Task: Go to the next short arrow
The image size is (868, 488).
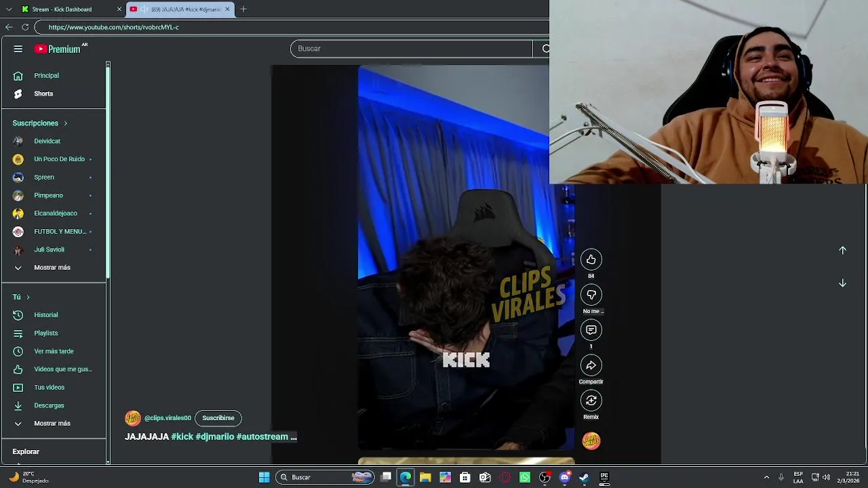Action: click(x=842, y=283)
